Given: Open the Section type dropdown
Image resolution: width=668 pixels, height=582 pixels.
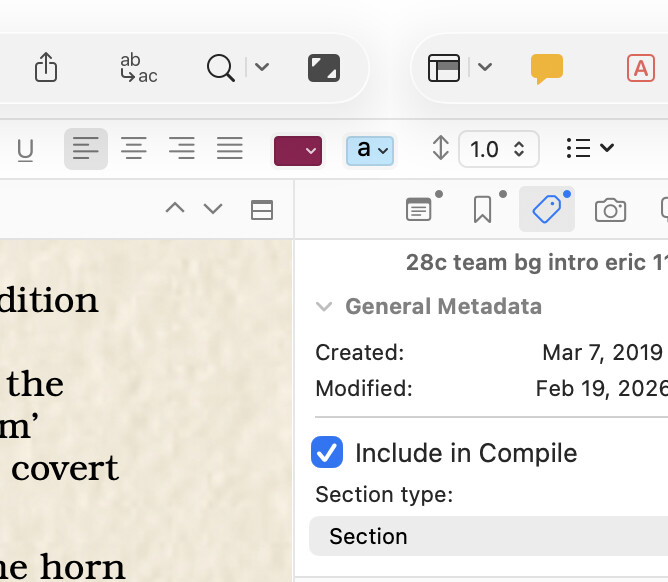Looking at the screenshot, I should pos(488,536).
